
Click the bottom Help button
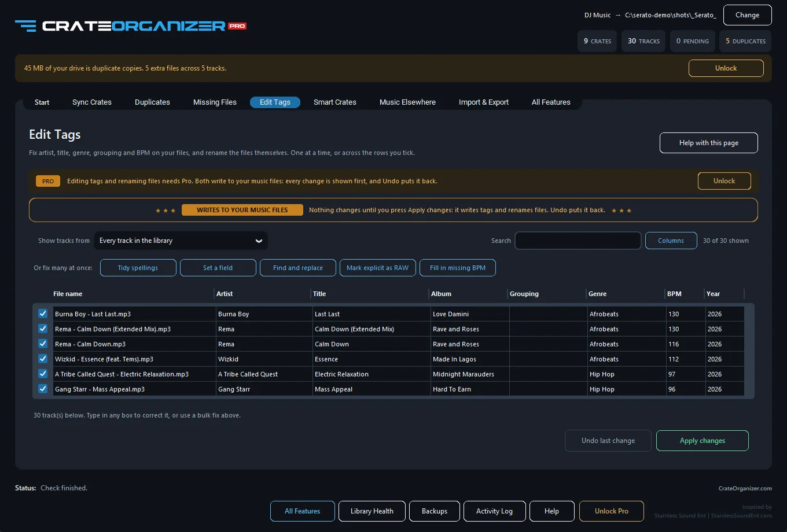click(x=552, y=511)
